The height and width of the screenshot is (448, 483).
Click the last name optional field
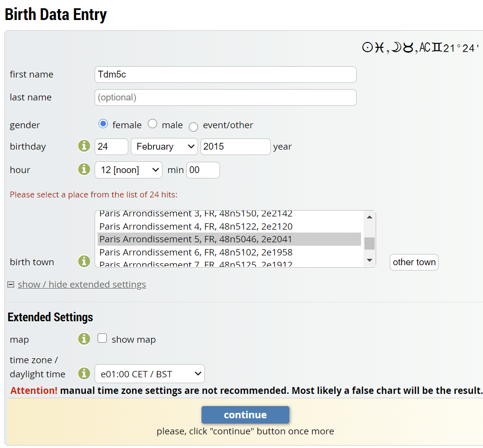225,97
